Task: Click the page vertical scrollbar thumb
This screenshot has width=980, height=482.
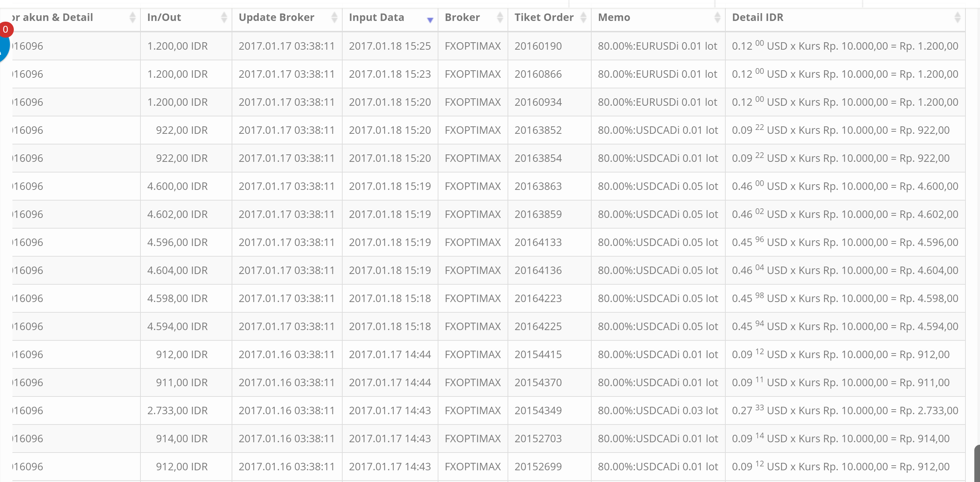Action: click(977, 463)
